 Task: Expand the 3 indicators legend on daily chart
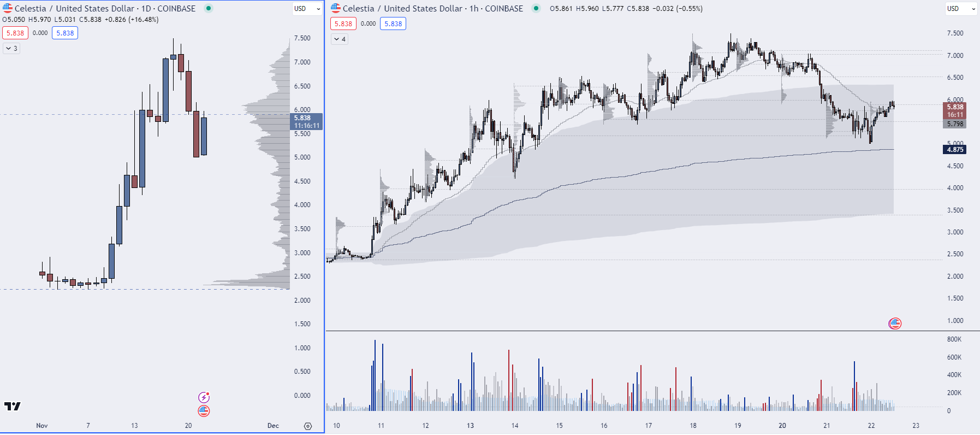tap(11, 48)
